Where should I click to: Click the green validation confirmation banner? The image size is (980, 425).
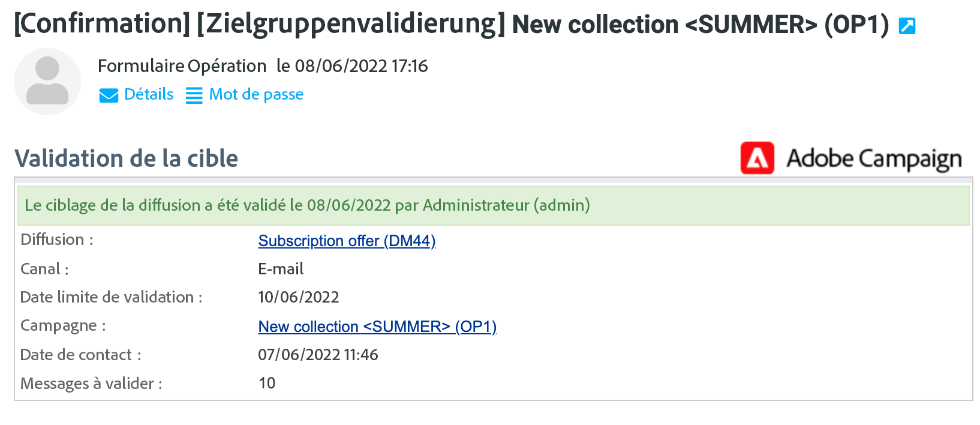coord(493,205)
